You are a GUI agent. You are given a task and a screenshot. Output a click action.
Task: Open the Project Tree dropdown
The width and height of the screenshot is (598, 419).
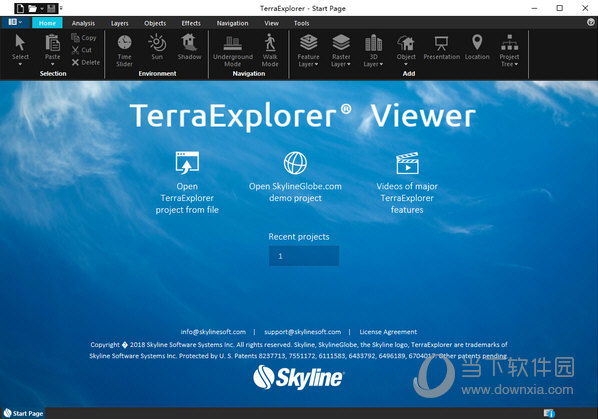pos(509,50)
